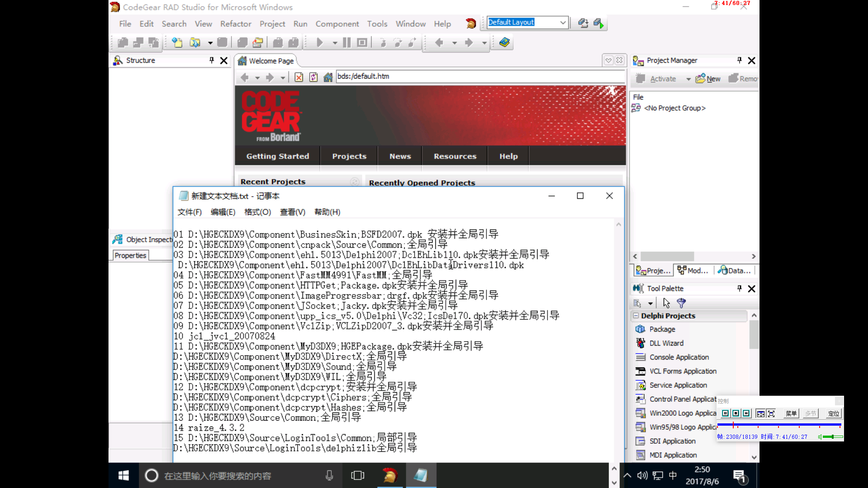868x488 pixels.
Task: Switch to the Properties tab in Object Inspector
Action: point(130,255)
